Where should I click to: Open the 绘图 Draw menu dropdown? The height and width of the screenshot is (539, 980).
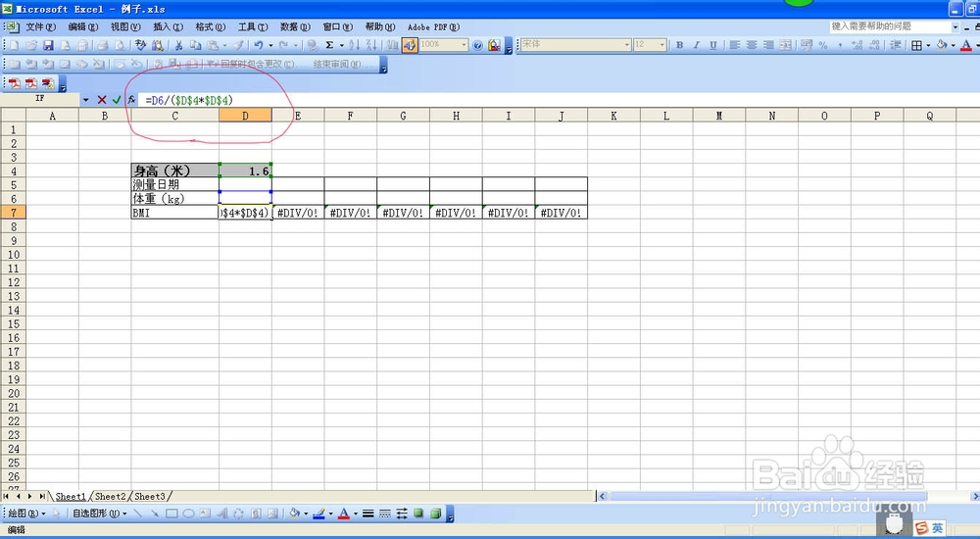[26, 514]
